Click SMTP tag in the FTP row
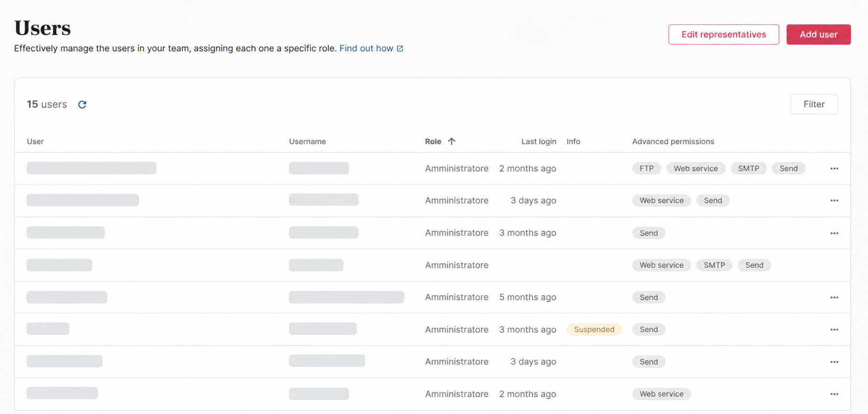This screenshot has height=414, width=868. point(748,168)
